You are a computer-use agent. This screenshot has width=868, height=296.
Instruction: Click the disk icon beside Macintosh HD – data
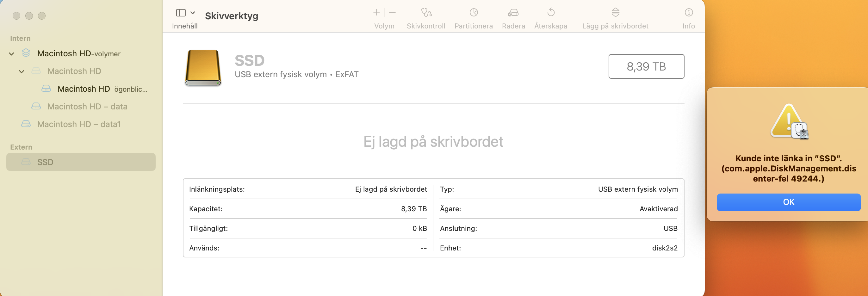tap(36, 106)
